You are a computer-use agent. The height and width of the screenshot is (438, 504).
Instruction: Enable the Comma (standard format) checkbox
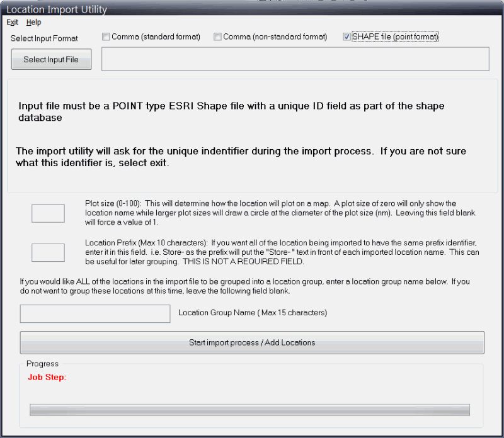click(x=106, y=37)
